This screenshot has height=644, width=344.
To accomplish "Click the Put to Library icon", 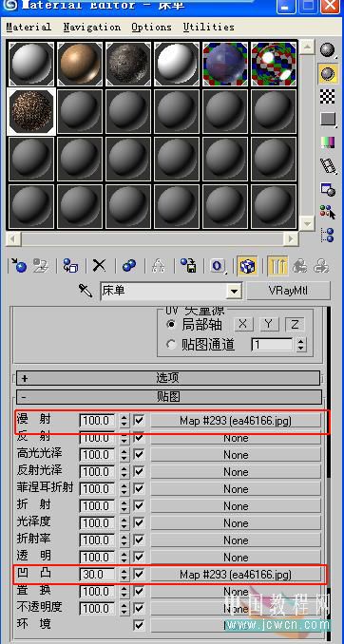I will coord(188,266).
